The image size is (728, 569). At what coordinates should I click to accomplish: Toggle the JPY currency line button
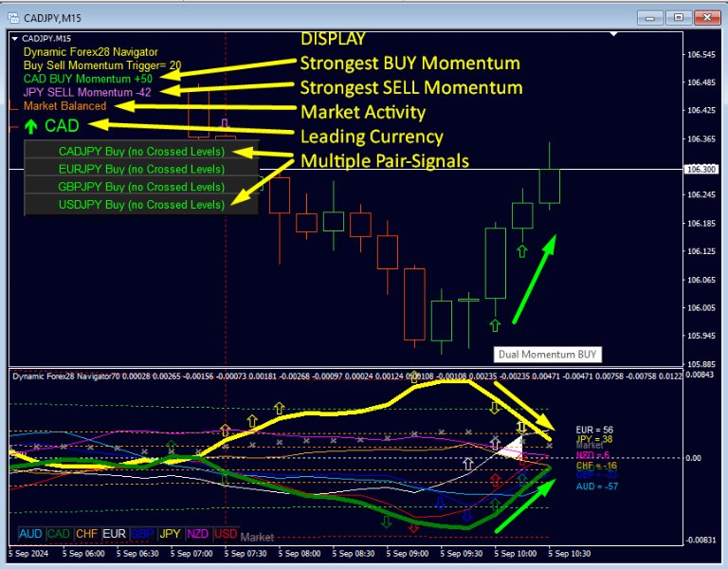click(x=170, y=534)
